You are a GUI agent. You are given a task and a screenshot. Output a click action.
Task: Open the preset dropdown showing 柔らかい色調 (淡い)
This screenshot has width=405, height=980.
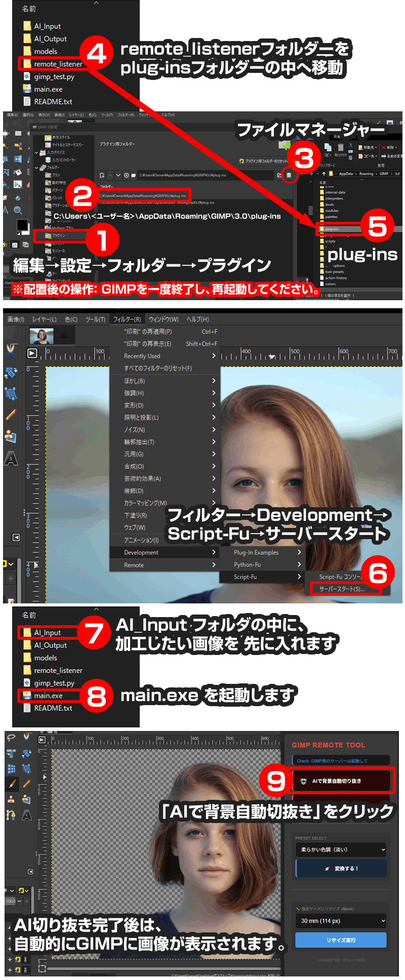coord(341,850)
